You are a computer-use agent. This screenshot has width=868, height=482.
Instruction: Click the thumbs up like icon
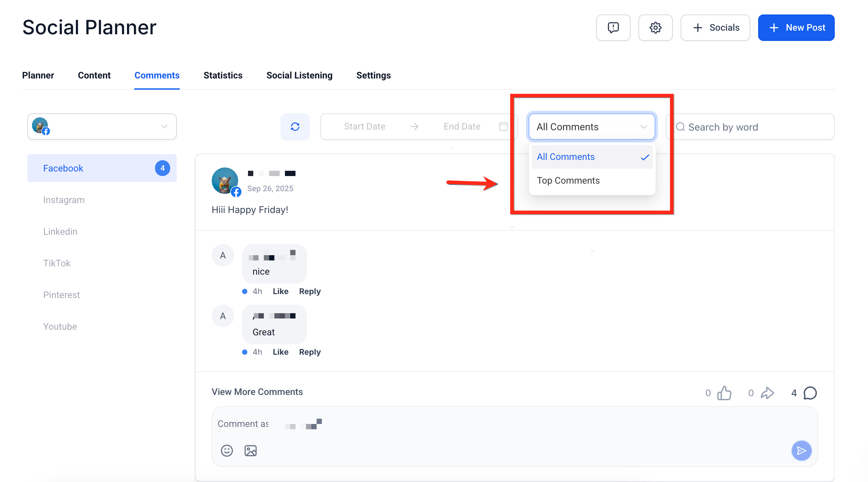[x=724, y=393]
